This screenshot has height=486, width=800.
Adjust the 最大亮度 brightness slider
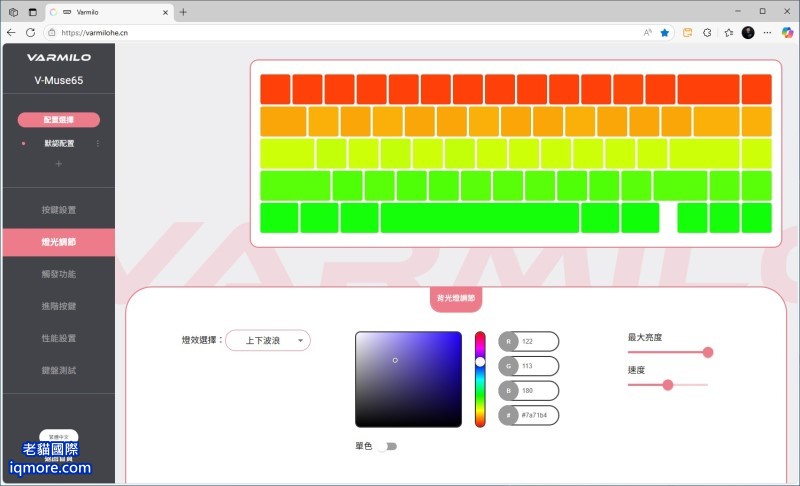pos(670,352)
